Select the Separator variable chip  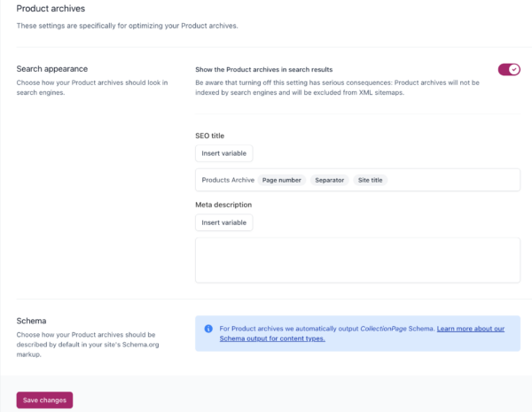coord(330,180)
